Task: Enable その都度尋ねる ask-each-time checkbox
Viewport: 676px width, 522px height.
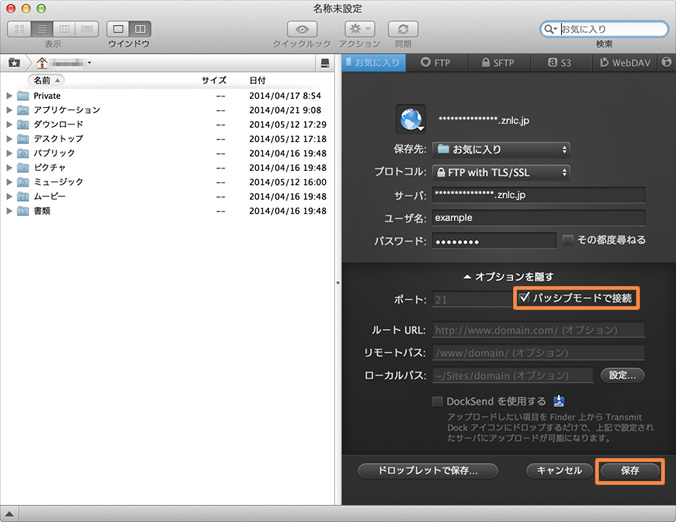Action: pyautogui.click(x=568, y=240)
